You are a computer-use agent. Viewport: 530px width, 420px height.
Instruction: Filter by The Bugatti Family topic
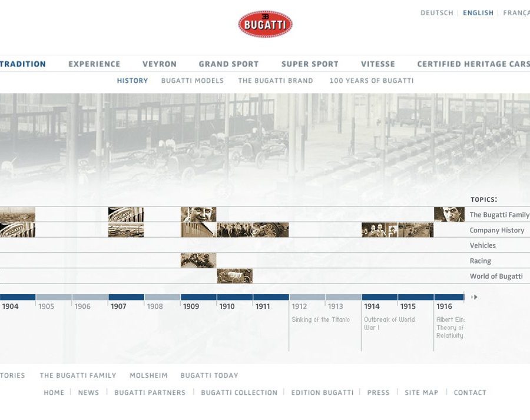tap(499, 215)
